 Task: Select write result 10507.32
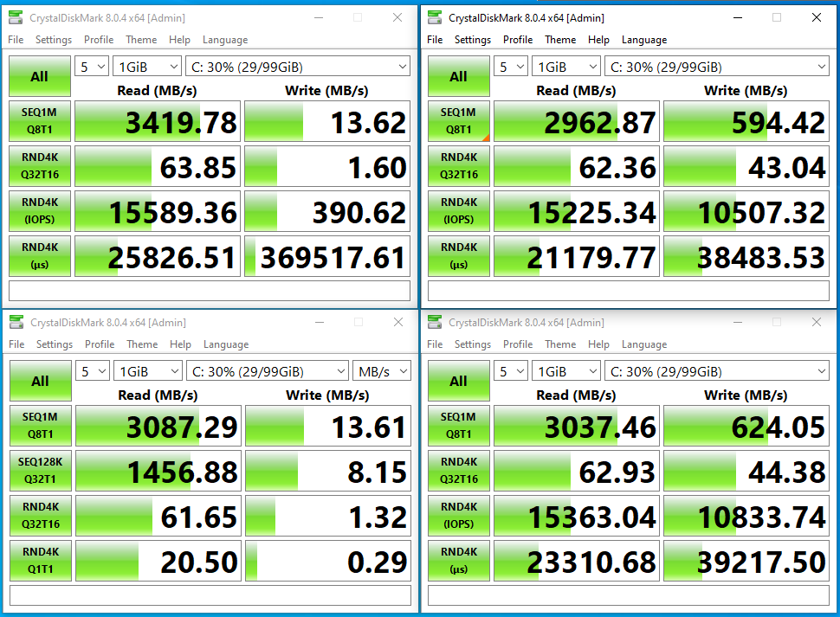[x=746, y=211]
